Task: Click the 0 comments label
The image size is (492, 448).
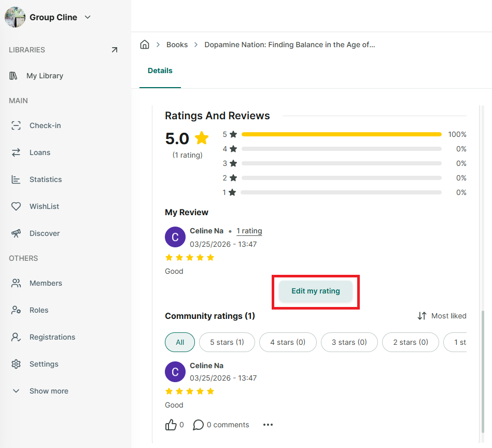Action: point(228,425)
